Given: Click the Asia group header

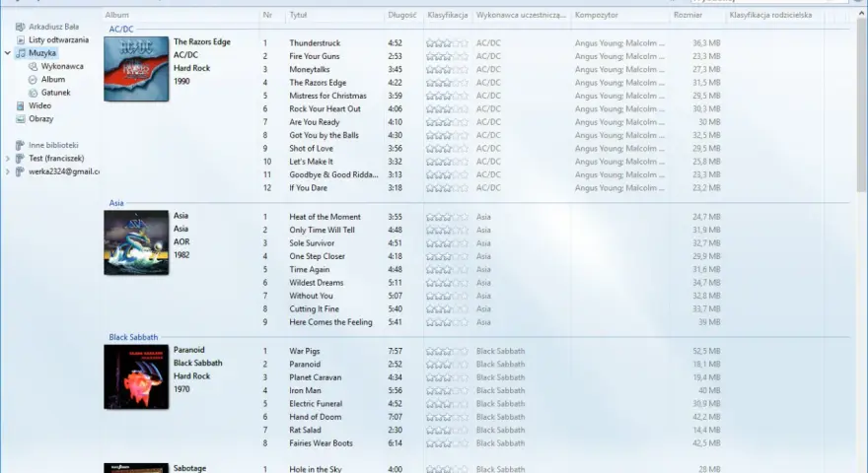Looking at the screenshot, I should click(x=116, y=203).
